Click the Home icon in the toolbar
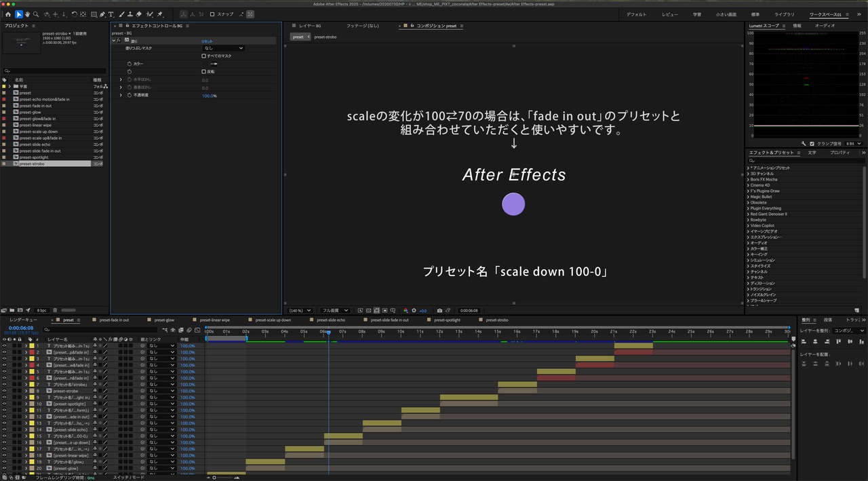This screenshot has height=481, width=868. (8, 14)
